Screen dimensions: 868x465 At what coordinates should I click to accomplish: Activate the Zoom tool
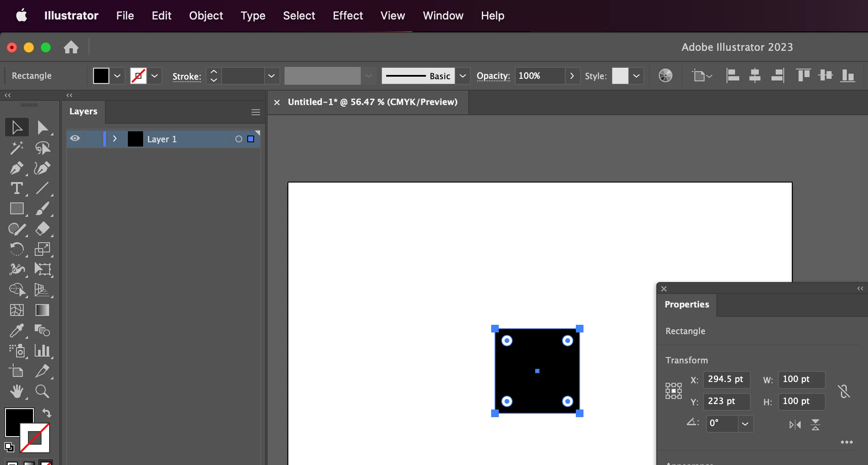click(42, 391)
